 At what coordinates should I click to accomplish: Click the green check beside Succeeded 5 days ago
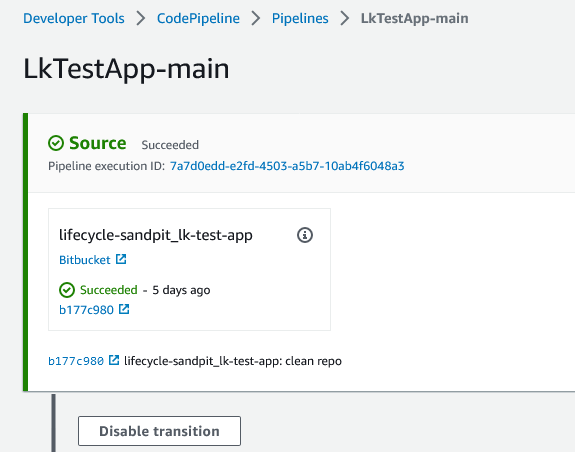67,290
